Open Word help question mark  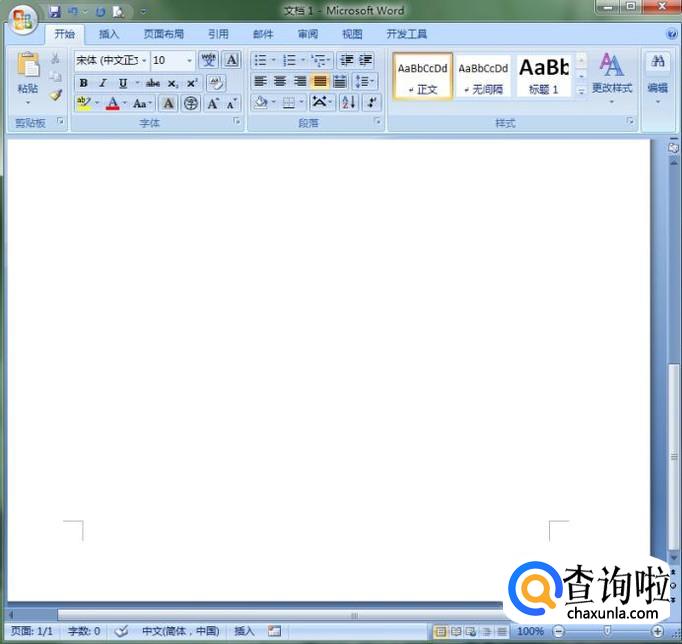pyautogui.click(x=672, y=34)
